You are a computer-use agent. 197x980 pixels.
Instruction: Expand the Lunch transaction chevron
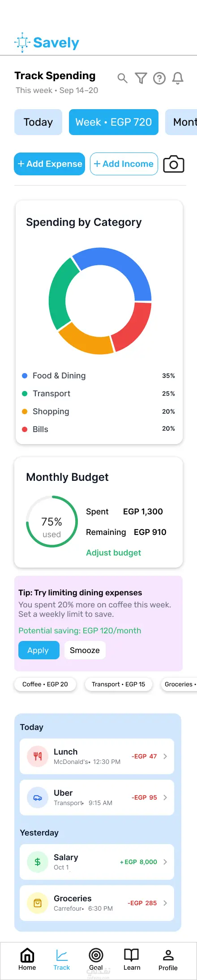[165, 756]
